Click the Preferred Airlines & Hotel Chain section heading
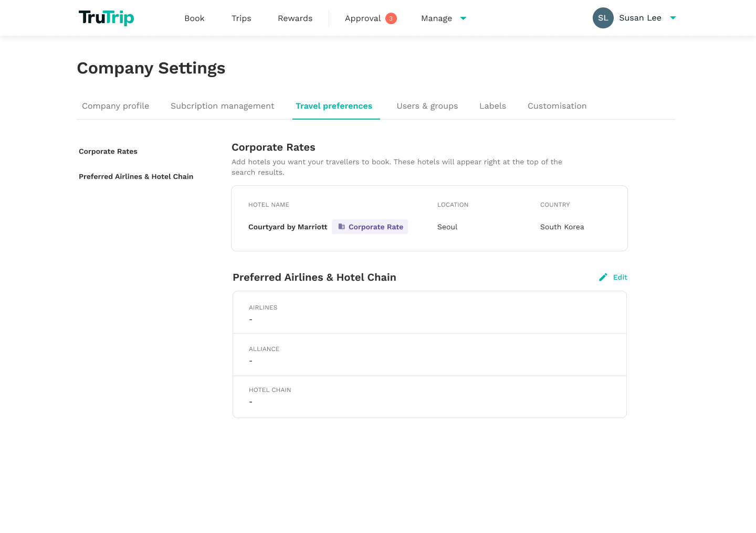The width and height of the screenshot is (756, 533). click(x=314, y=278)
